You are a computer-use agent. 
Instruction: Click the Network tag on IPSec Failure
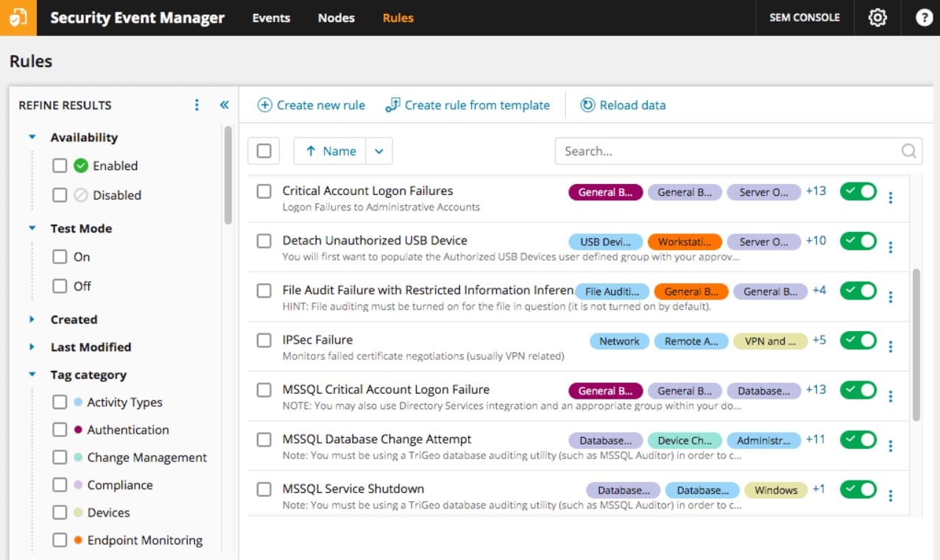[x=619, y=341]
